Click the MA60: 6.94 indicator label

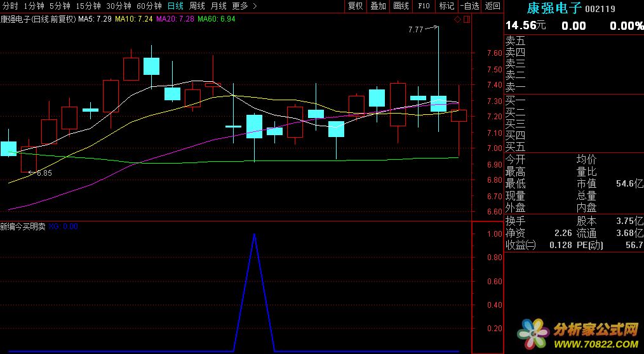[217, 19]
